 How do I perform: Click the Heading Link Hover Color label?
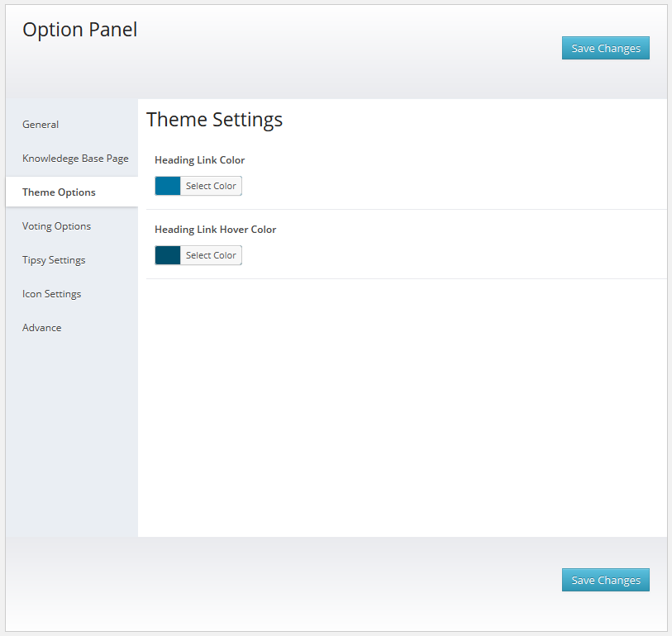coord(215,230)
